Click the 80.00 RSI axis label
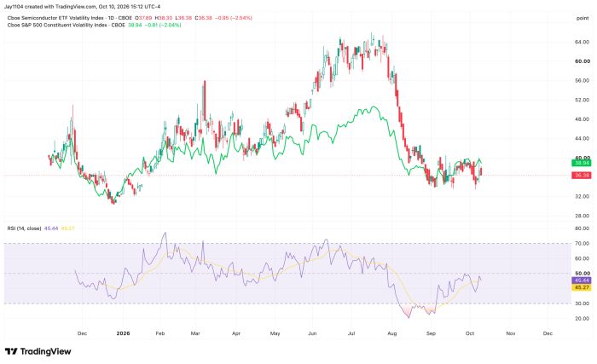The width and height of the screenshot is (597, 364). [x=583, y=228]
